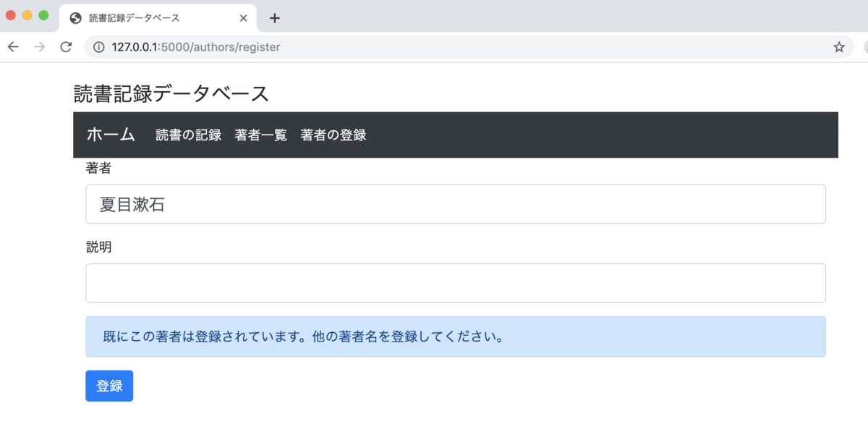Click the red close window button
Viewport: 868px width, 432px height.
click(x=11, y=15)
